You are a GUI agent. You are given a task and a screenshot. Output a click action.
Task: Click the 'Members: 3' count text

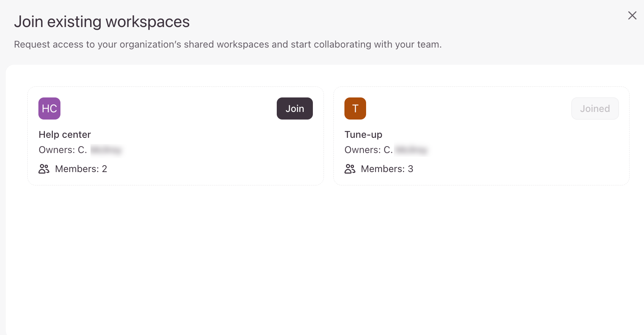tap(387, 169)
